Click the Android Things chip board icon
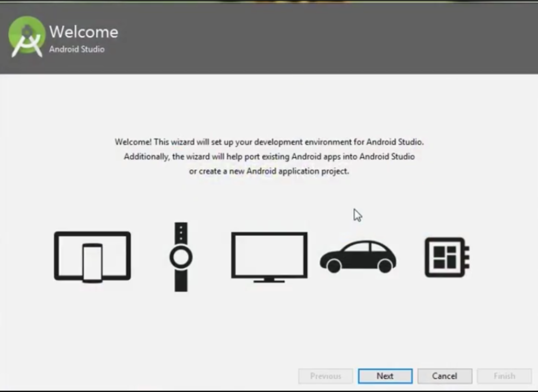This screenshot has height=392, width=538. [x=447, y=257]
